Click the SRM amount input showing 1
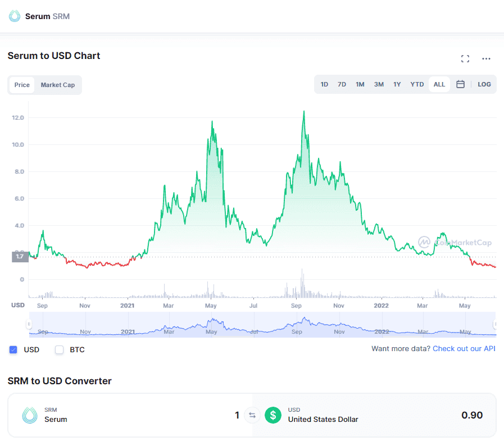Image resolution: width=504 pixels, height=441 pixels. click(237, 415)
